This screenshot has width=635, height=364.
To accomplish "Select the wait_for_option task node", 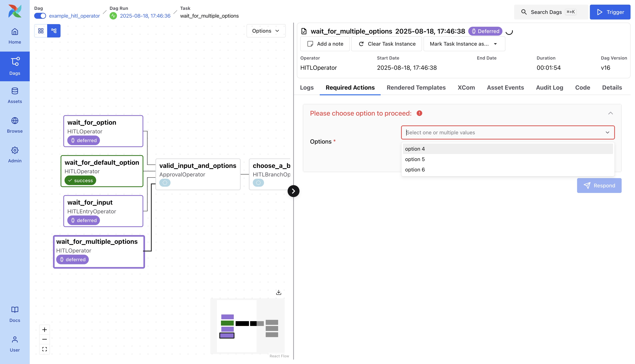I will [x=103, y=131].
